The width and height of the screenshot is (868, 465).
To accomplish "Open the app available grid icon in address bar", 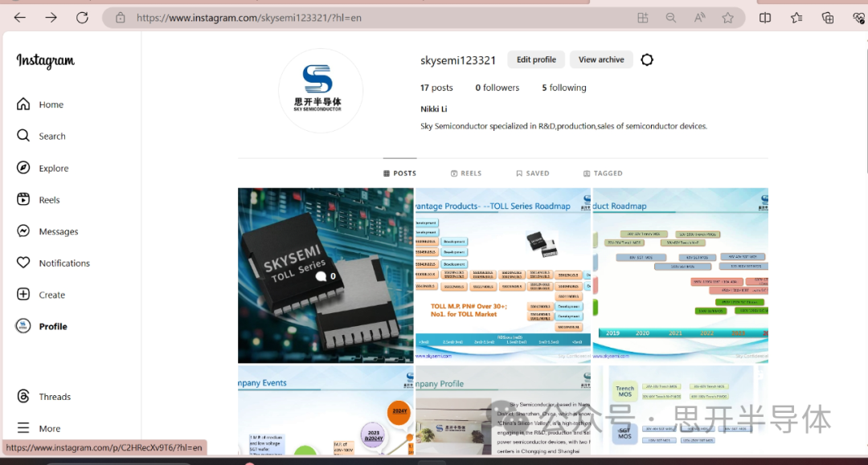I will [643, 18].
